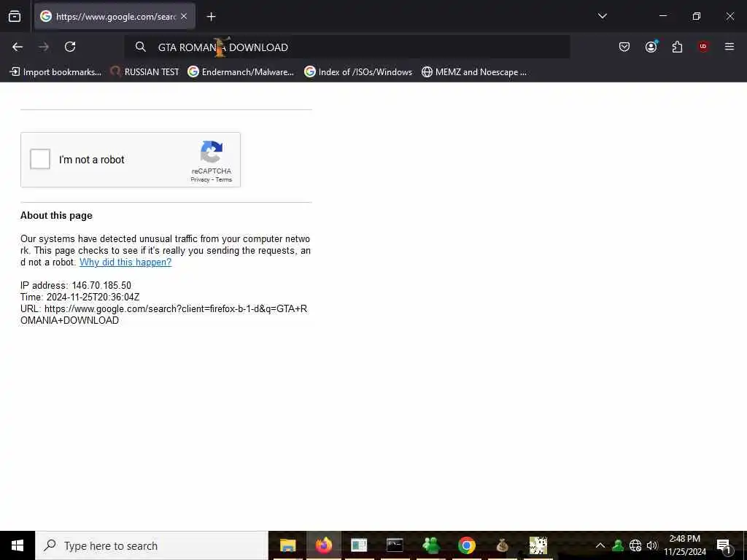The width and height of the screenshot is (747, 560).
Task: Click the Firefox taskbar icon
Action: click(323, 545)
